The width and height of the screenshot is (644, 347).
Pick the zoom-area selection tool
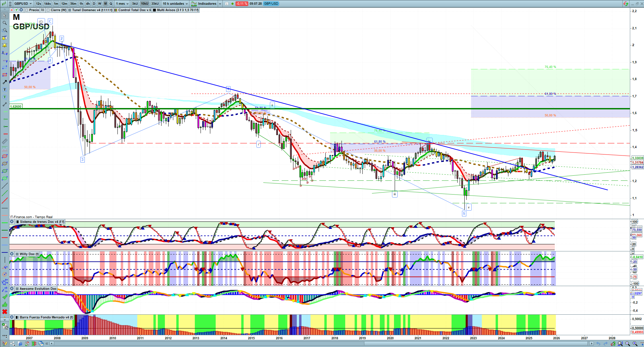point(5,30)
